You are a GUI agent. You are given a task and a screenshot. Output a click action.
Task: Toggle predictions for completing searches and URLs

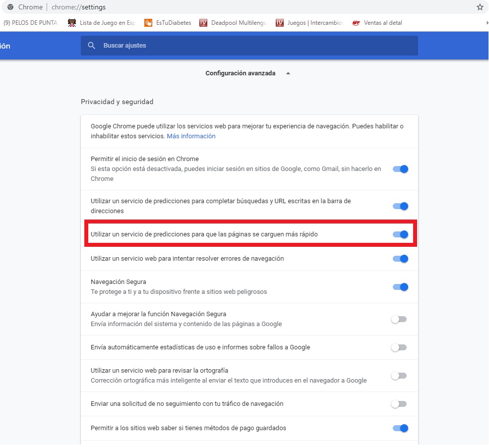[x=400, y=206]
